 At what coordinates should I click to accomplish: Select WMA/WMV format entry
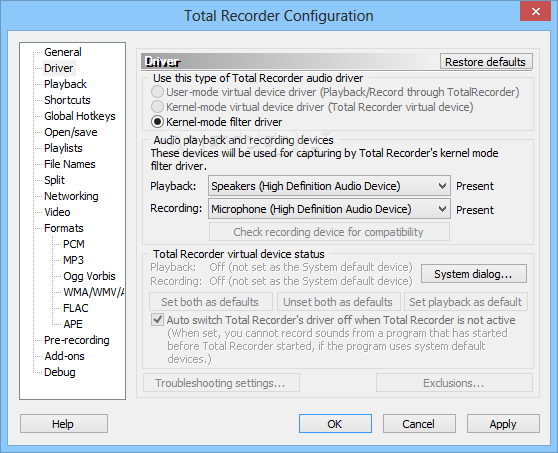93,293
